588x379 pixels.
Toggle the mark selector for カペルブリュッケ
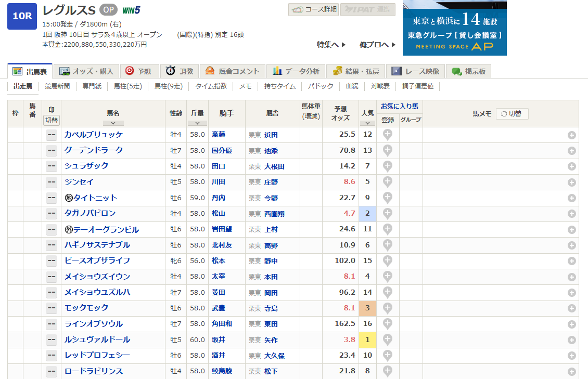tap(52, 135)
